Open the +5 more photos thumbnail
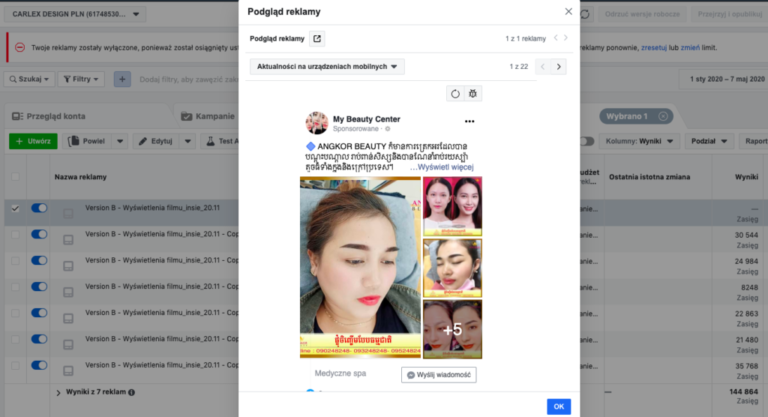This screenshot has width=768, height=417. [x=452, y=329]
